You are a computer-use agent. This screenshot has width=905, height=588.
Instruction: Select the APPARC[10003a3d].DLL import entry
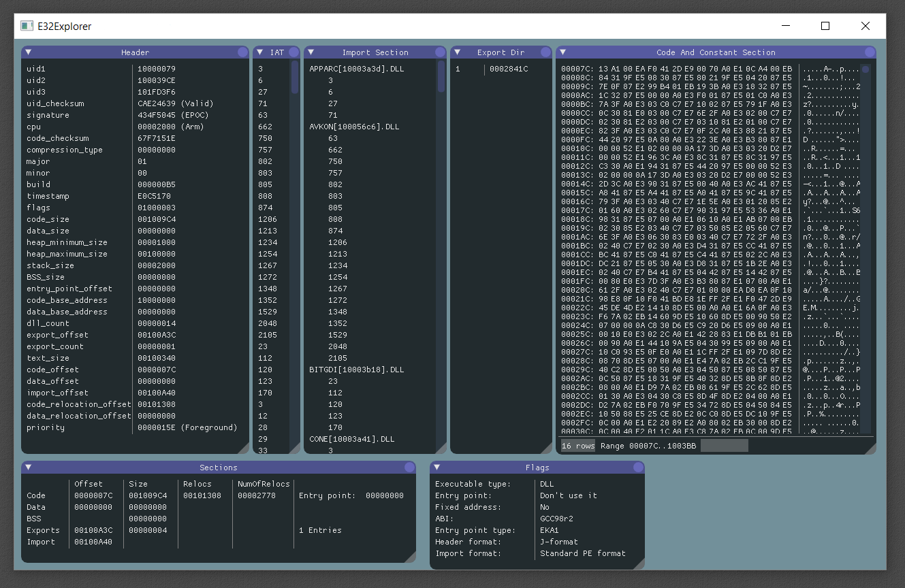[357, 69]
